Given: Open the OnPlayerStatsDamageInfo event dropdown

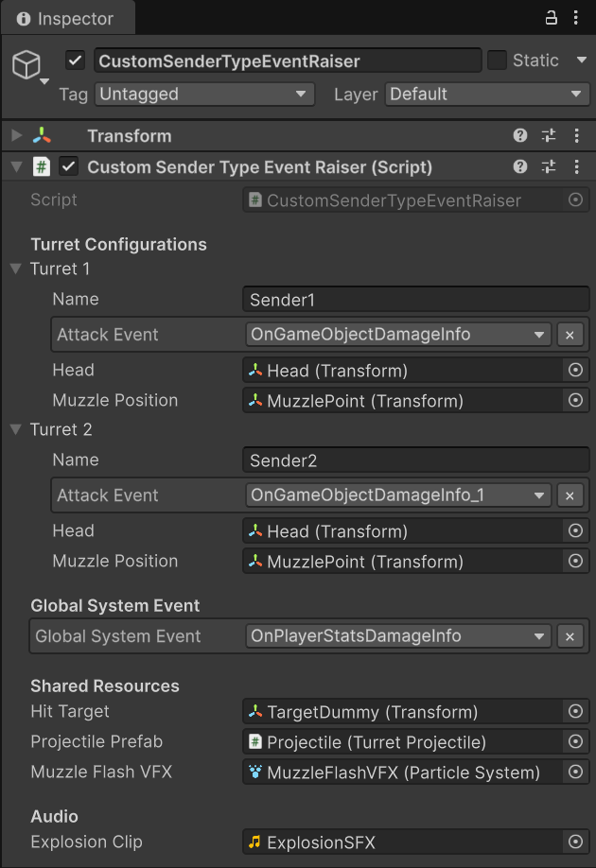Looking at the screenshot, I should pyautogui.click(x=397, y=636).
